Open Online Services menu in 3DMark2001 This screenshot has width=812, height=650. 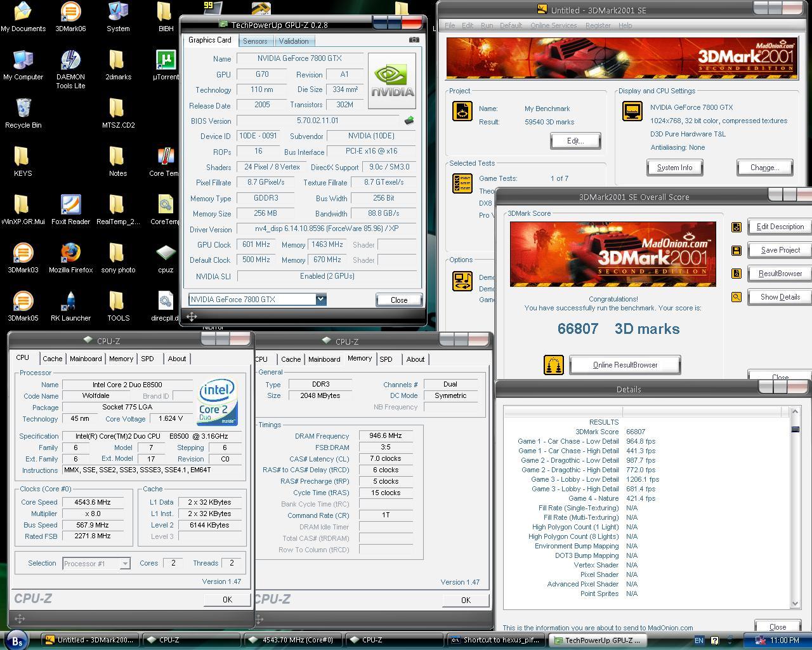pos(553,25)
